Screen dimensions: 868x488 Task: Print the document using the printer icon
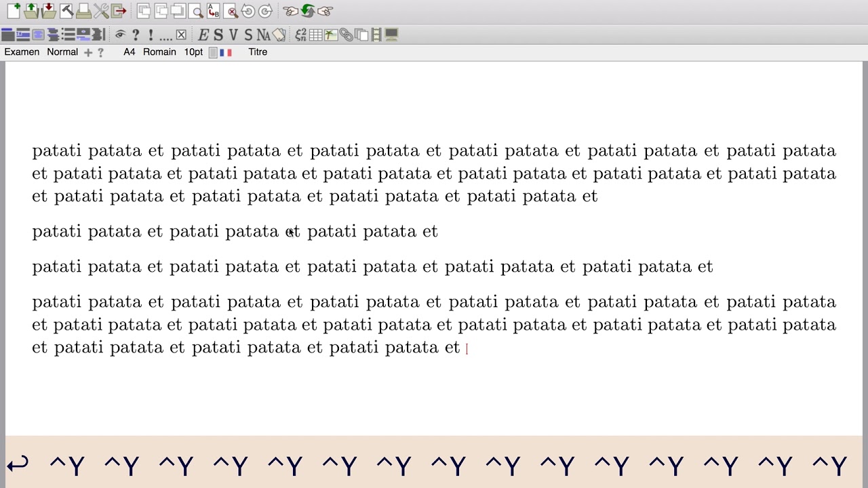[x=83, y=11]
